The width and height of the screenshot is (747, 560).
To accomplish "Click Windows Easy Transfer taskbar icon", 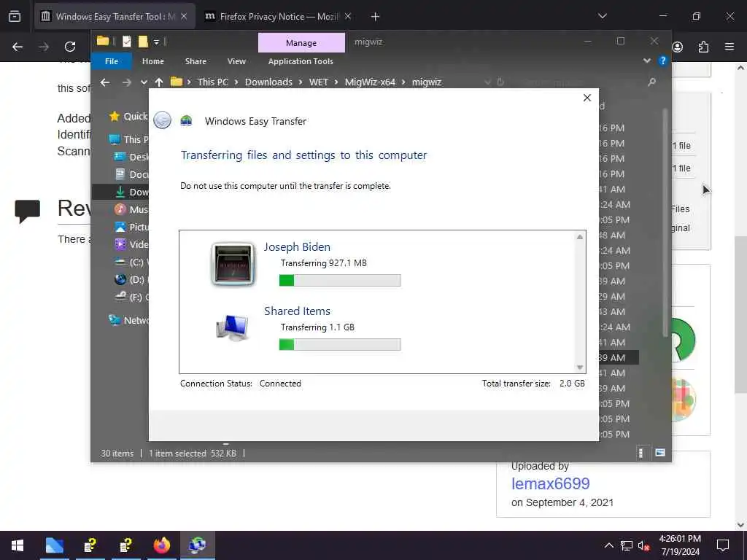I will 197,545.
